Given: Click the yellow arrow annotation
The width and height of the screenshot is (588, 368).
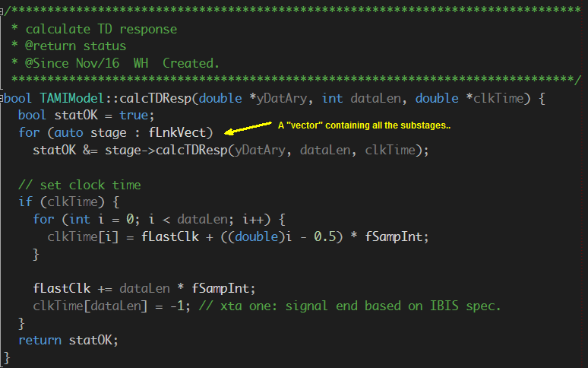Looking at the screenshot, I should [250, 131].
